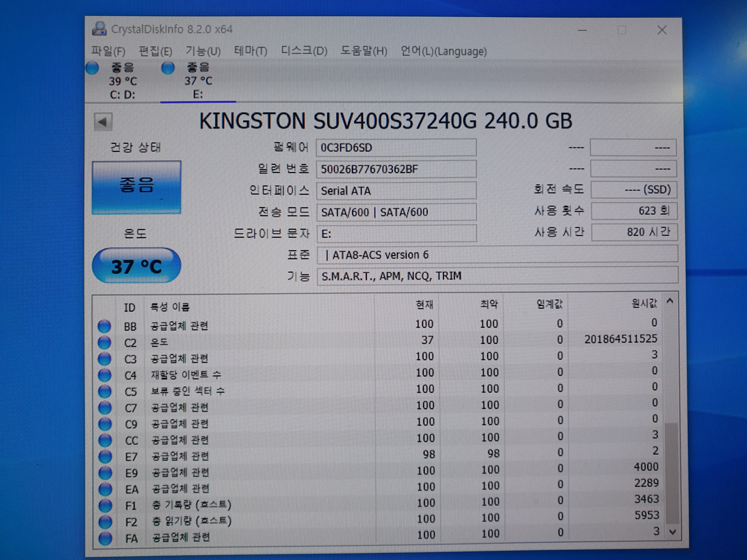The height and width of the screenshot is (560, 747).
Task: Click the 특성 이름 column header
Action: tap(170, 307)
